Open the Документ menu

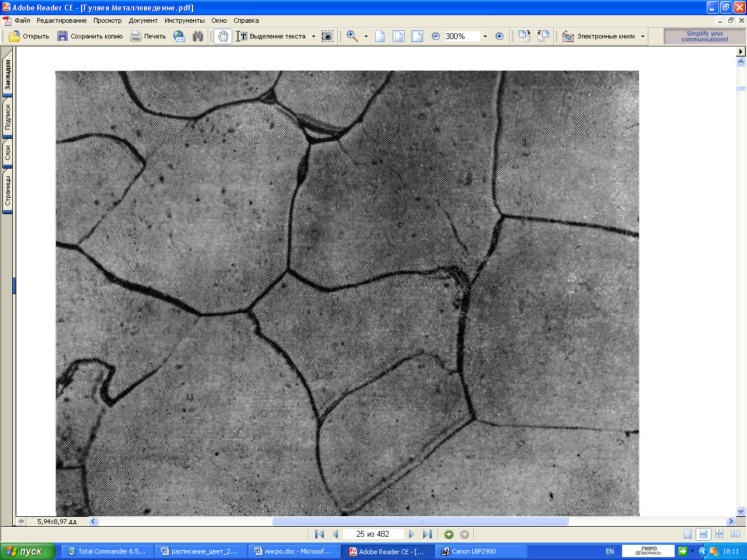[143, 20]
